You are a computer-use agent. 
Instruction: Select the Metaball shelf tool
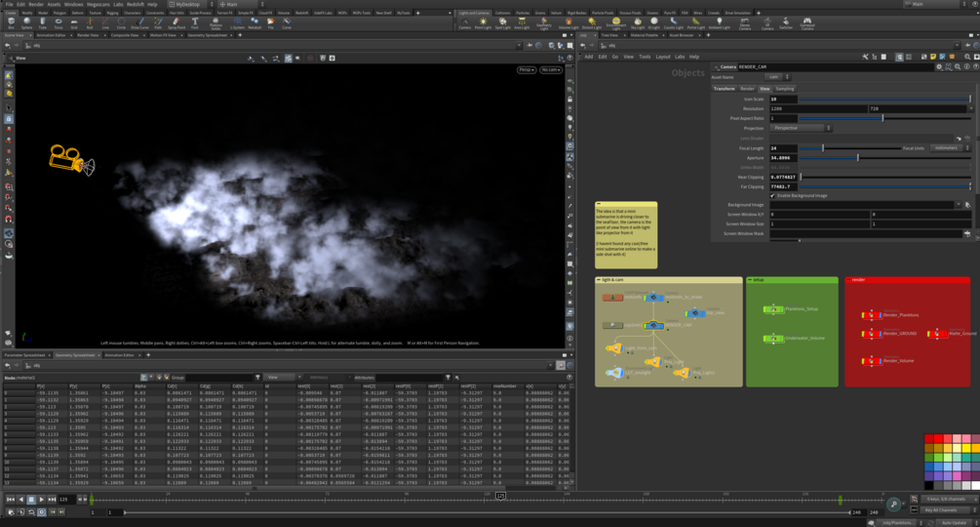pyautogui.click(x=255, y=23)
